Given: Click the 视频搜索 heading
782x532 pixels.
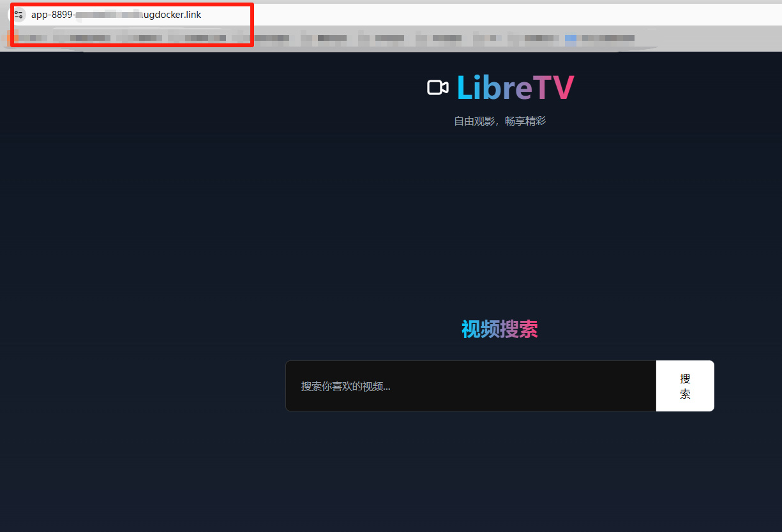Looking at the screenshot, I should 500,329.
